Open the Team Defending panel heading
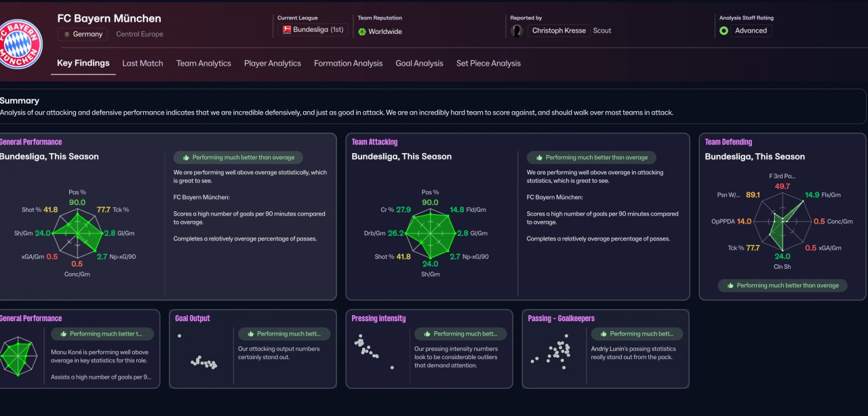Viewport: 868px width, 416px height. pyautogui.click(x=728, y=142)
